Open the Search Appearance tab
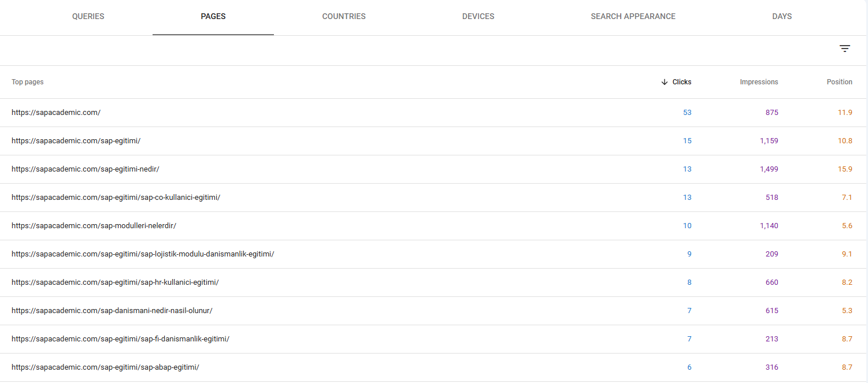 click(633, 17)
